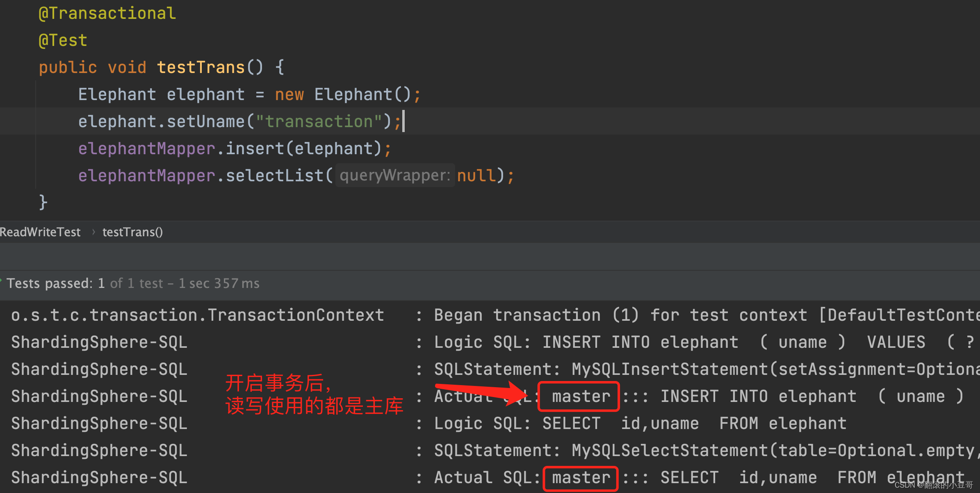Click the MySQLInsertStatement log line
Image resolution: width=980 pixels, height=493 pixels.
tap(495, 370)
